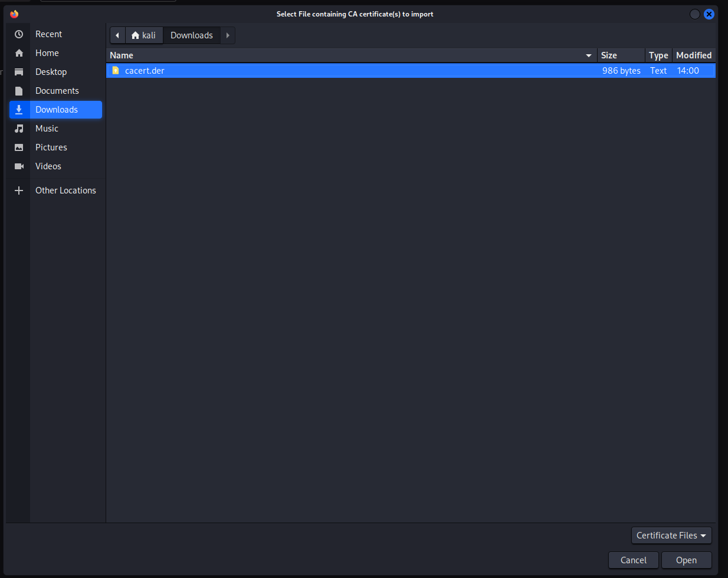Open the Recent clock icon in sidebar

pos(19,34)
